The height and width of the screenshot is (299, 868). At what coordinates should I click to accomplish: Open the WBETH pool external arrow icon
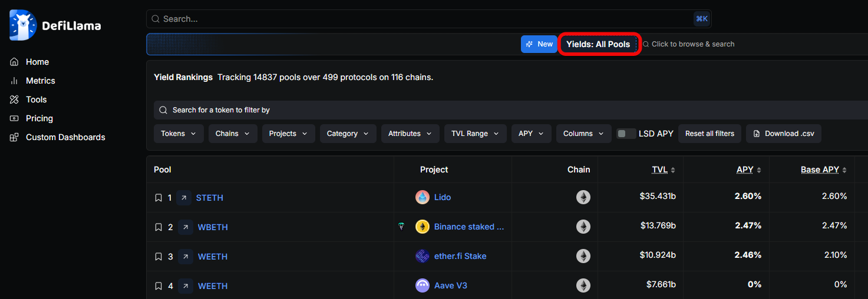(x=185, y=227)
